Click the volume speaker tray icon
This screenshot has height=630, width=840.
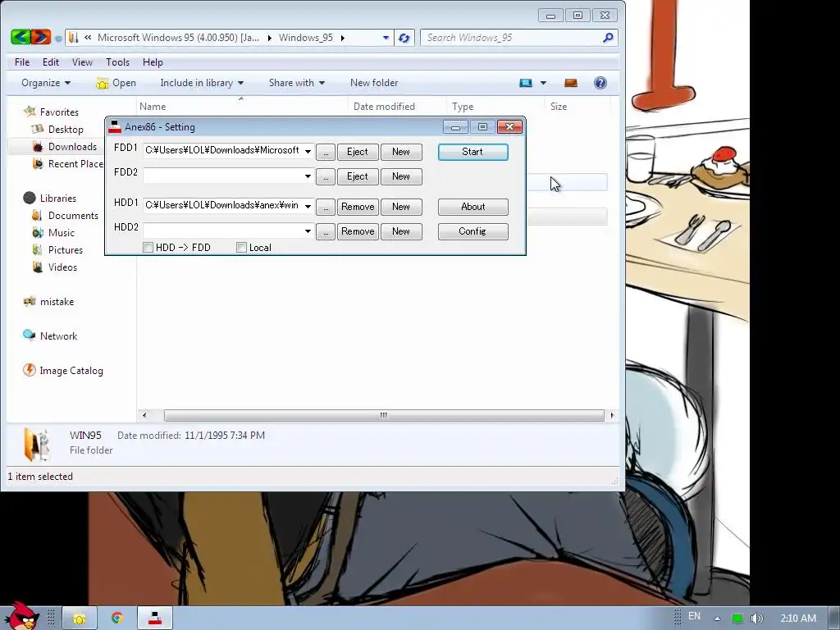pos(756,619)
